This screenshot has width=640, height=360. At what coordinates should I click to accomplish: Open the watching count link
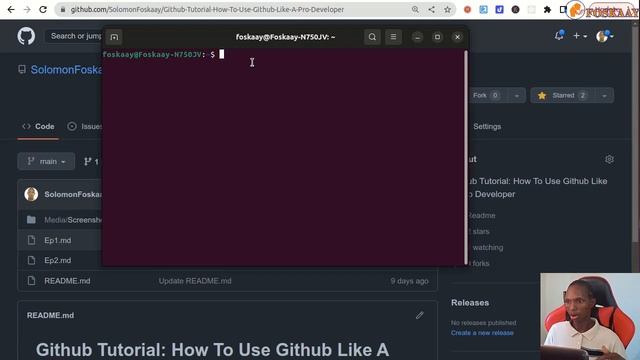pyautogui.click(x=488, y=247)
